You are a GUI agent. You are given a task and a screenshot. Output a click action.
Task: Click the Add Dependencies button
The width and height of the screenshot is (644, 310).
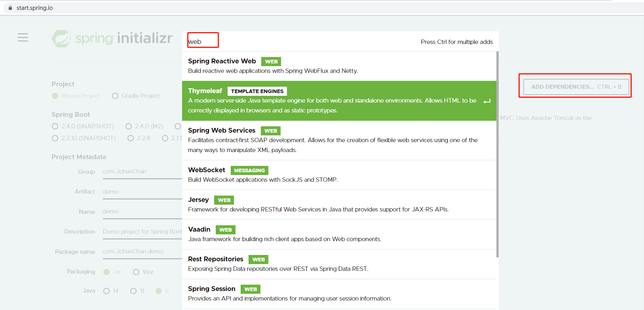click(x=576, y=87)
